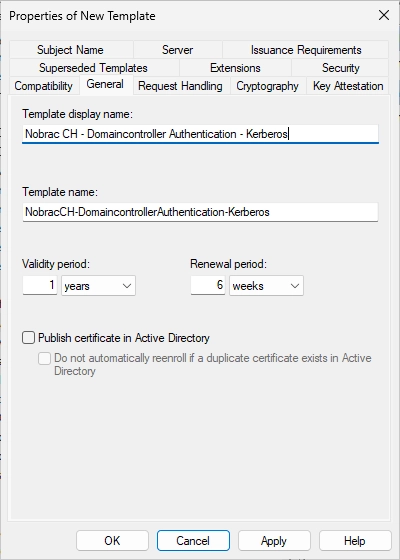Switch to the Security tab
This screenshot has height=560, width=400.
click(x=340, y=68)
